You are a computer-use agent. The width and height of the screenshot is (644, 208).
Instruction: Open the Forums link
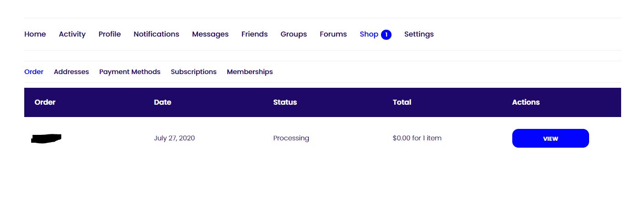(333, 34)
